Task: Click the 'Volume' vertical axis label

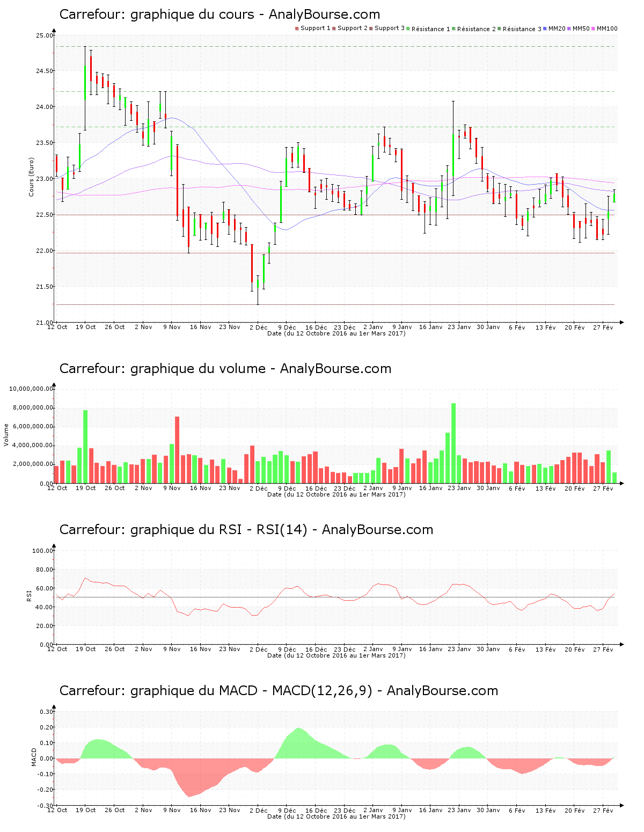Action: point(6,435)
